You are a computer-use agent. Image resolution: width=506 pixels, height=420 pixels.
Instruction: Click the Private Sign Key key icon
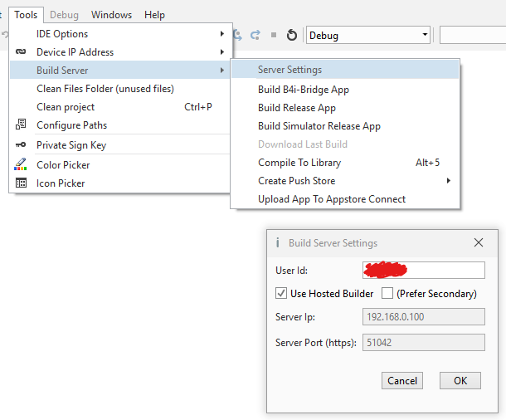pos(21,145)
